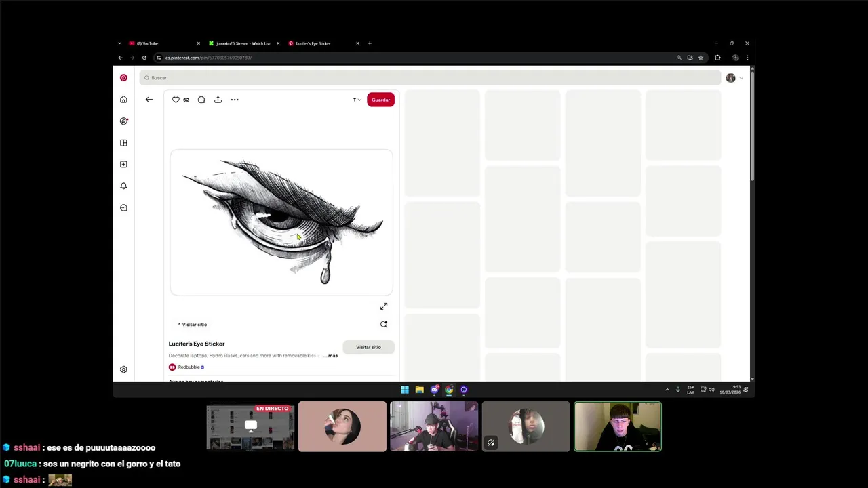Image resolution: width=868 pixels, height=488 pixels.
Task: Bookmark this page with the star
Action: (701, 58)
